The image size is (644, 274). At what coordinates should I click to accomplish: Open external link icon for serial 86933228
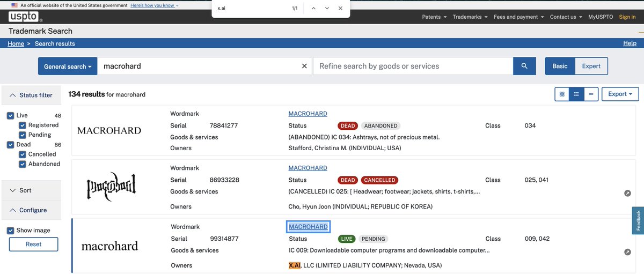coord(627,193)
